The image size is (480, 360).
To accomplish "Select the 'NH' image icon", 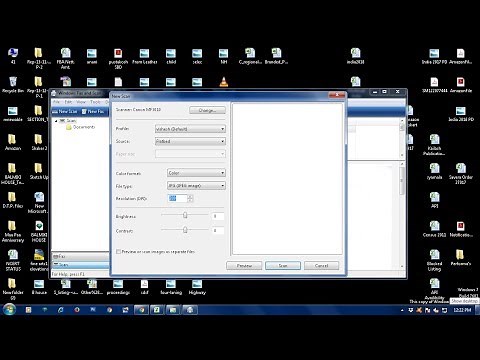I will click(223, 56).
